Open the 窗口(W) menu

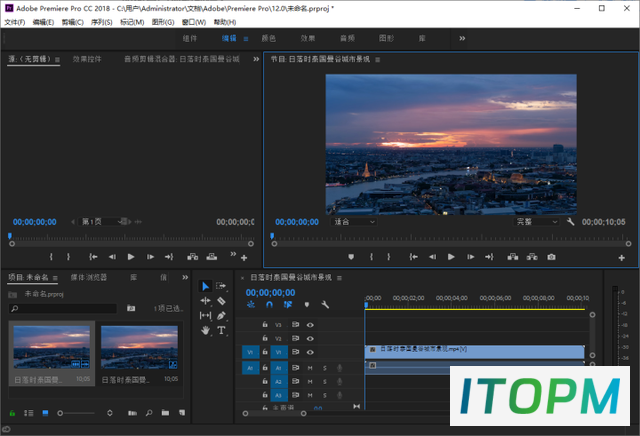pyautogui.click(x=194, y=22)
